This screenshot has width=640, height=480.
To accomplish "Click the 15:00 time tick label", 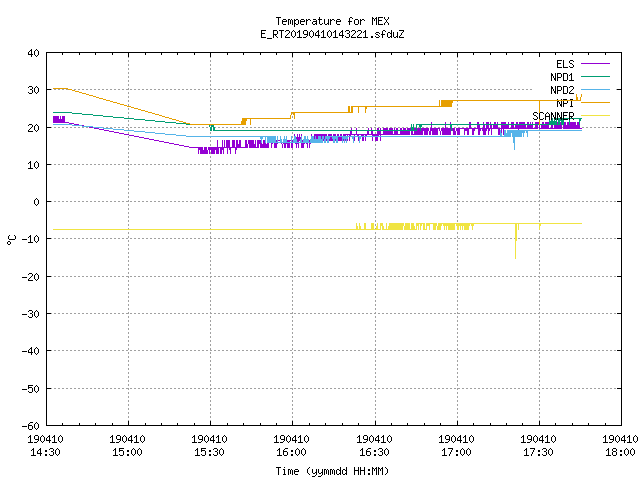I will 127,452.
